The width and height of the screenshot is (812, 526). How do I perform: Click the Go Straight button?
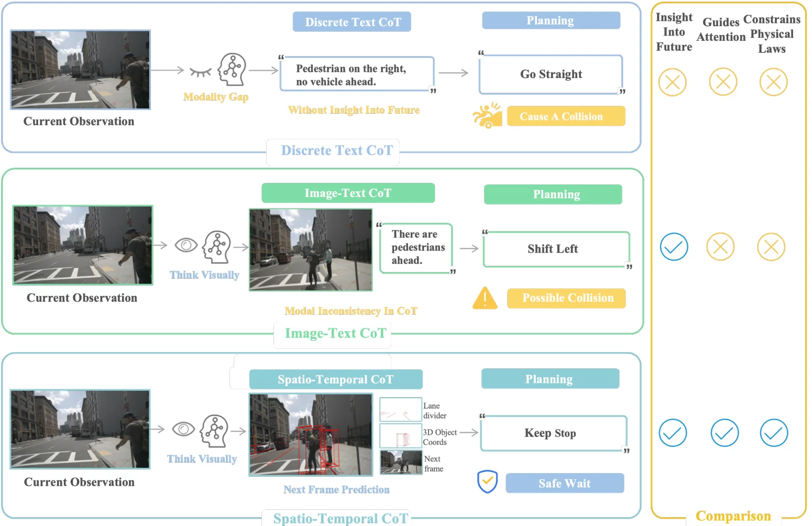551,74
